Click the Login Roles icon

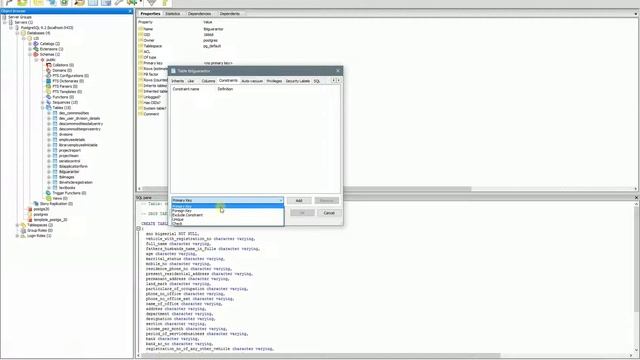coord(23,236)
